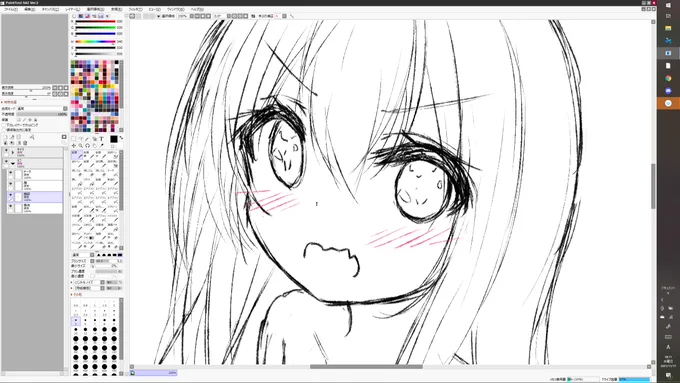Select the Text (T) tool
680x383 pixels.
point(101,138)
